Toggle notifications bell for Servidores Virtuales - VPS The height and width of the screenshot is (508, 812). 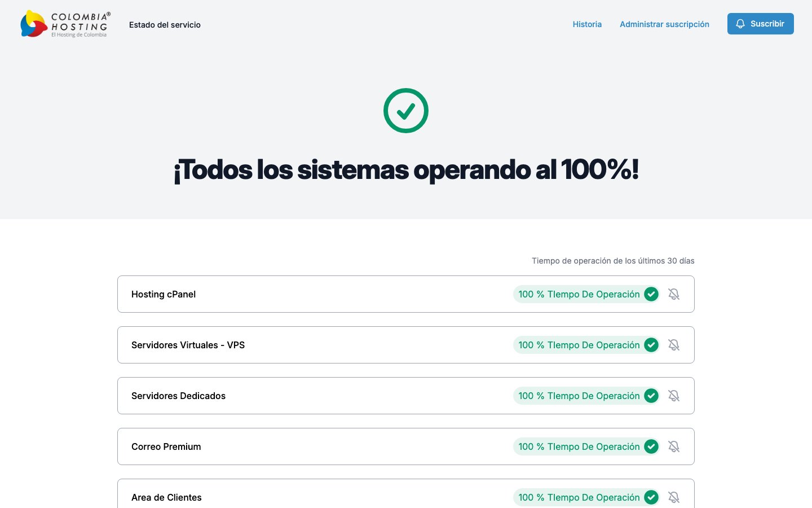pyautogui.click(x=674, y=345)
